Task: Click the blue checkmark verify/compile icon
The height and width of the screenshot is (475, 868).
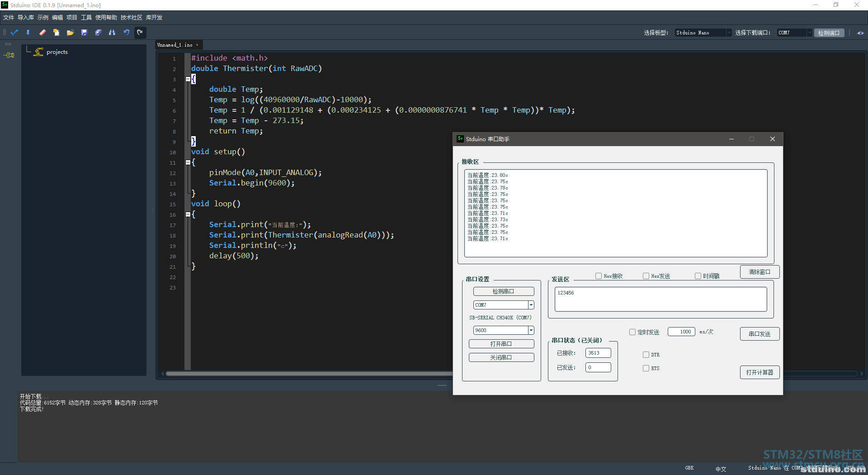Action: [14, 33]
